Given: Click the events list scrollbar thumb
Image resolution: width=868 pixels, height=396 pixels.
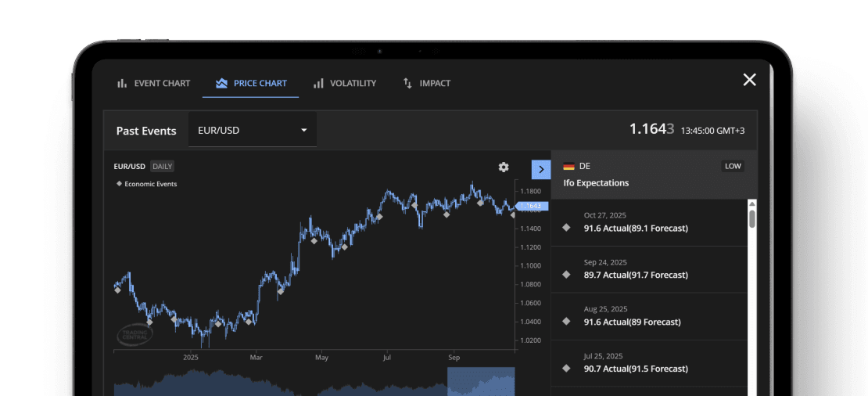Looking at the screenshot, I should coord(752,217).
